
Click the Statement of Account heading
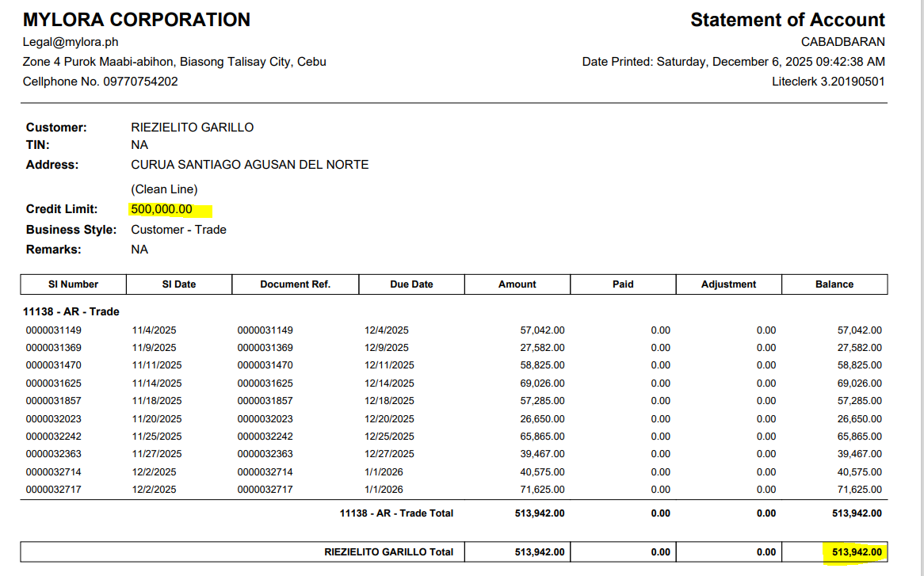point(787,20)
